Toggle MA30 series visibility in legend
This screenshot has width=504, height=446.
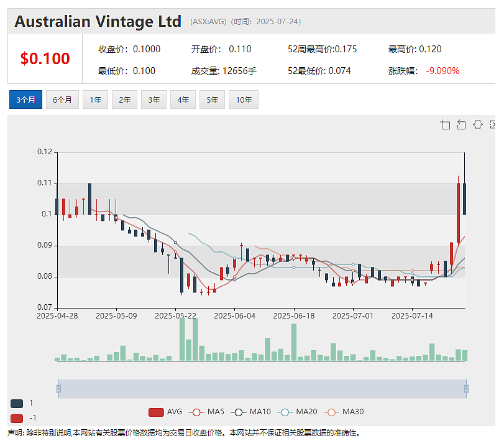[x=344, y=412]
